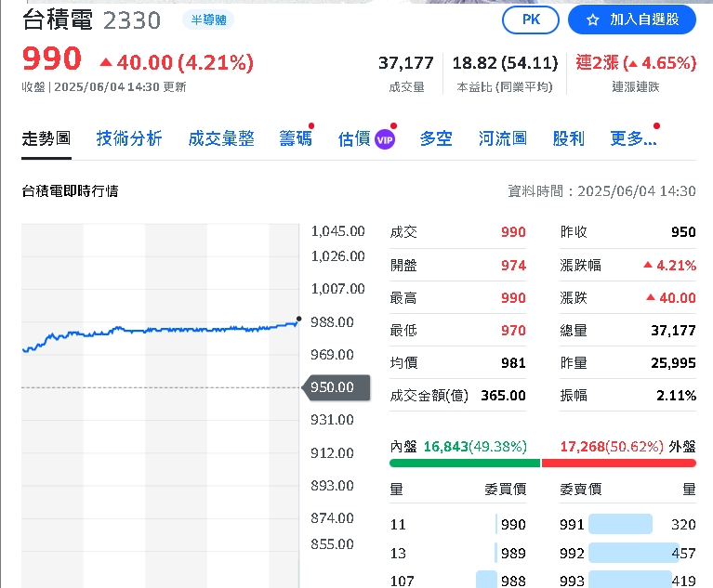Click the 半導體 industry tag
Image resolution: width=713 pixels, height=588 pixels.
point(208,20)
